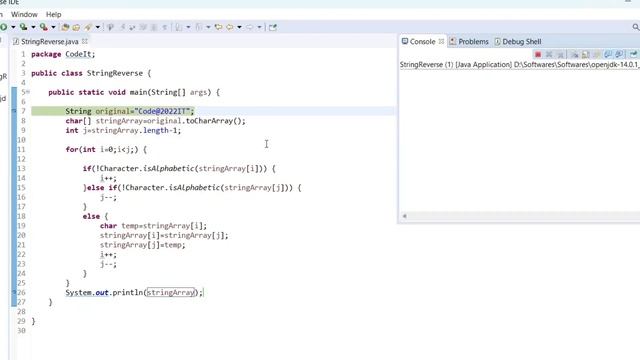Viewport: 640px width, 360px height.
Task: Click the New Java Class icon
Action: pyautogui.click(x=76, y=27)
